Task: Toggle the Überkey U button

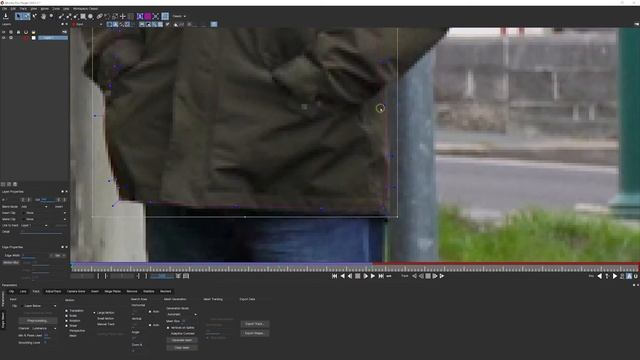Action: point(636,276)
